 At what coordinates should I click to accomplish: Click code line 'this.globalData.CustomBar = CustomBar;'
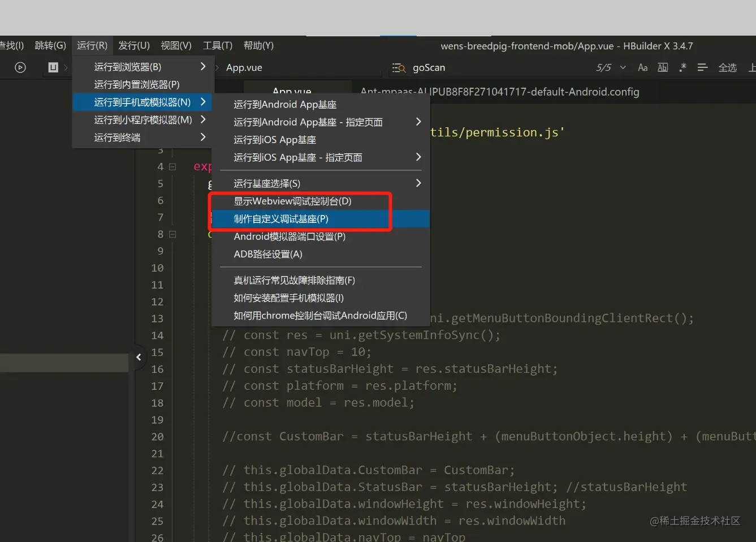pos(369,470)
